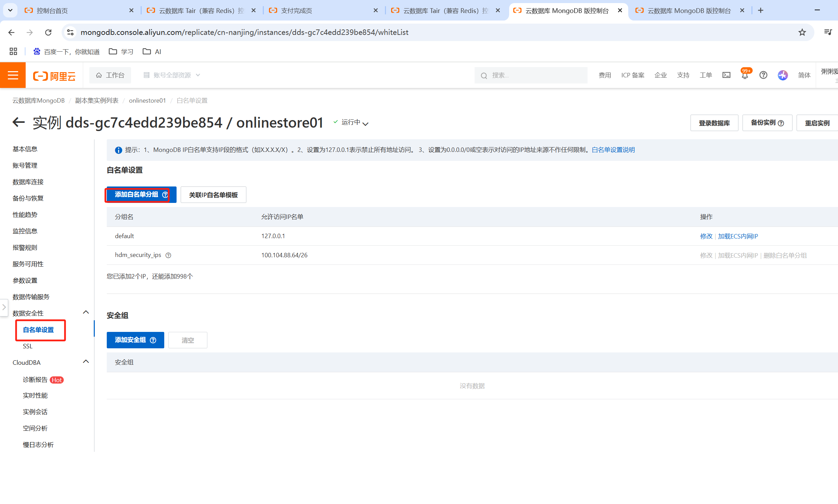Click 副本集实例列表 breadcrumb
This screenshot has height=504, width=838.
point(97,100)
